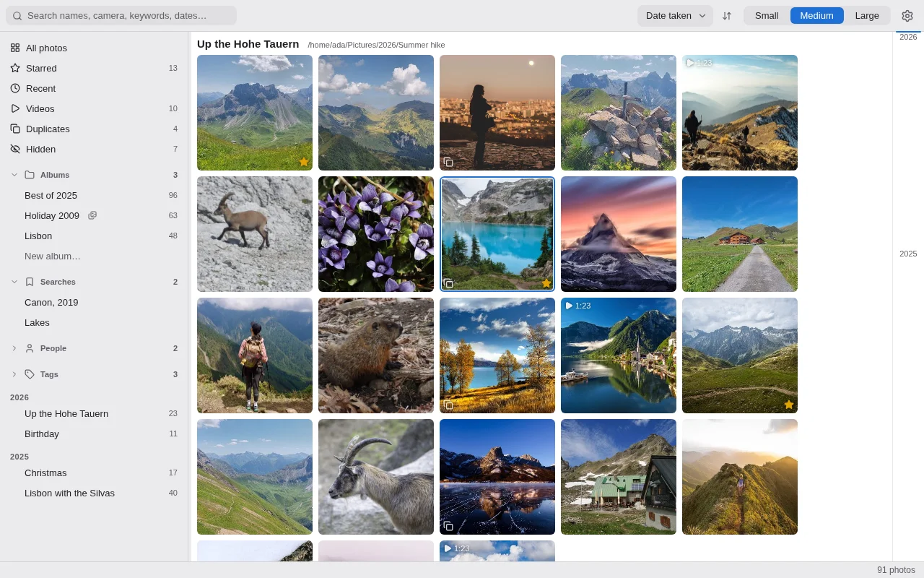Click the Albums folder icon
The width and height of the screenshot is (924, 578).
point(30,175)
